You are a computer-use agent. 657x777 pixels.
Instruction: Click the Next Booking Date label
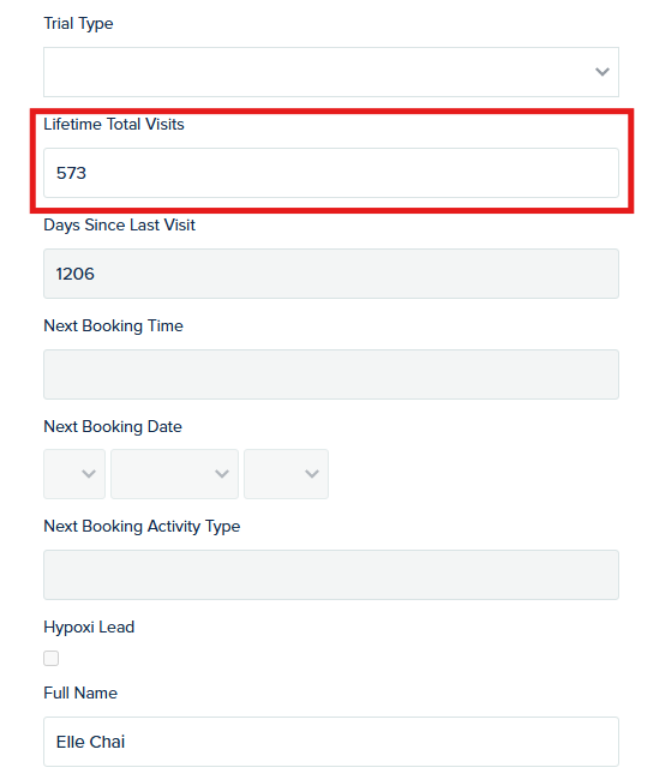click(113, 427)
